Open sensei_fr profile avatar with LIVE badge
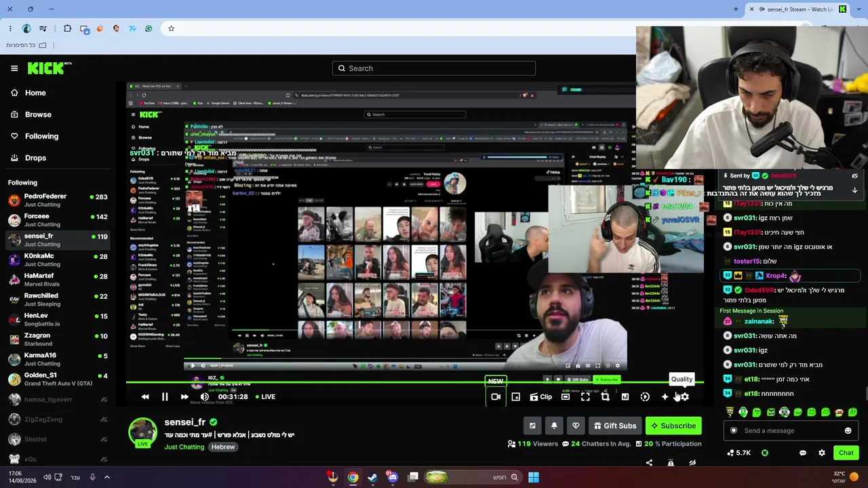868x488 pixels. point(143,432)
